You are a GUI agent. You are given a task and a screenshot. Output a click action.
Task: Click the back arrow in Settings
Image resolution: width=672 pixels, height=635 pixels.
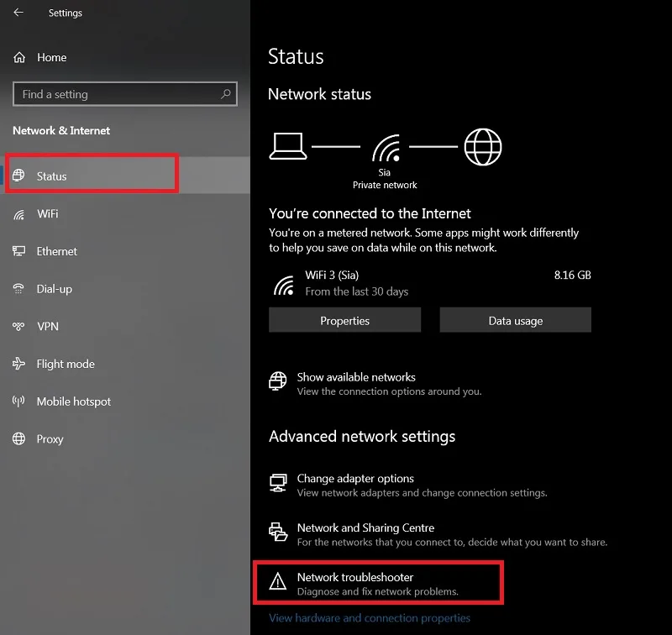(18, 13)
